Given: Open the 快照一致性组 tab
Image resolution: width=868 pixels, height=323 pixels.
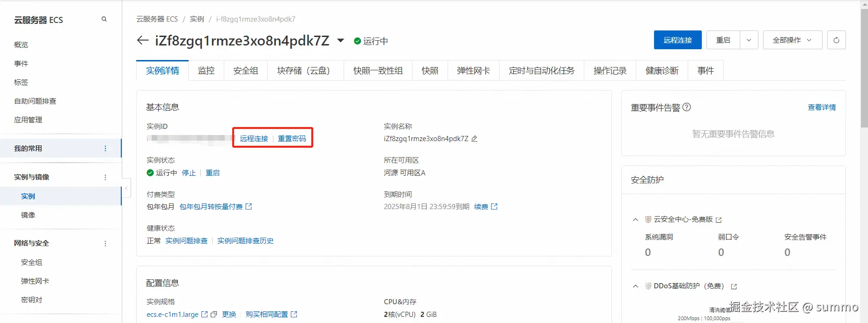Looking at the screenshot, I should (378, 70).
